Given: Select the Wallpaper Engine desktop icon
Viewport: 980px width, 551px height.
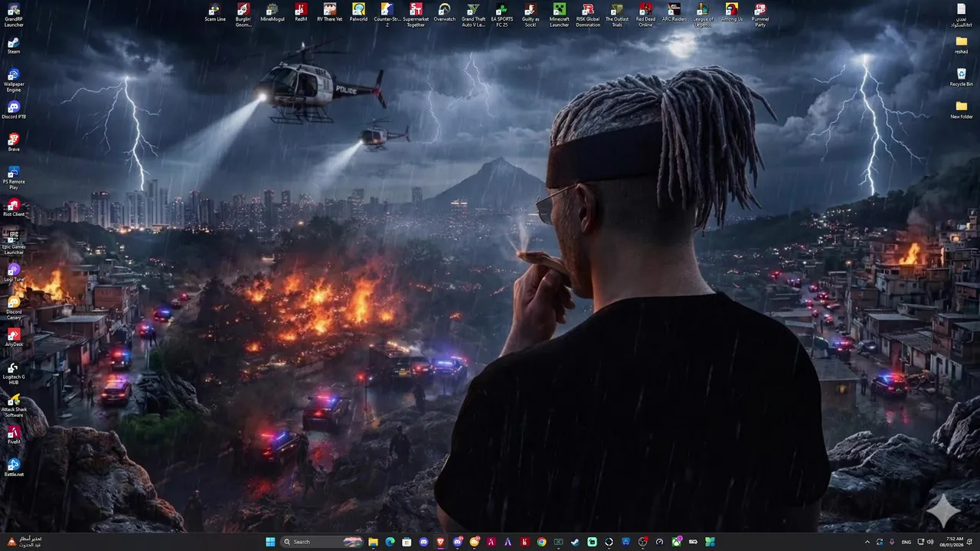Looking at the screenshot, I should tap(14, 80).
